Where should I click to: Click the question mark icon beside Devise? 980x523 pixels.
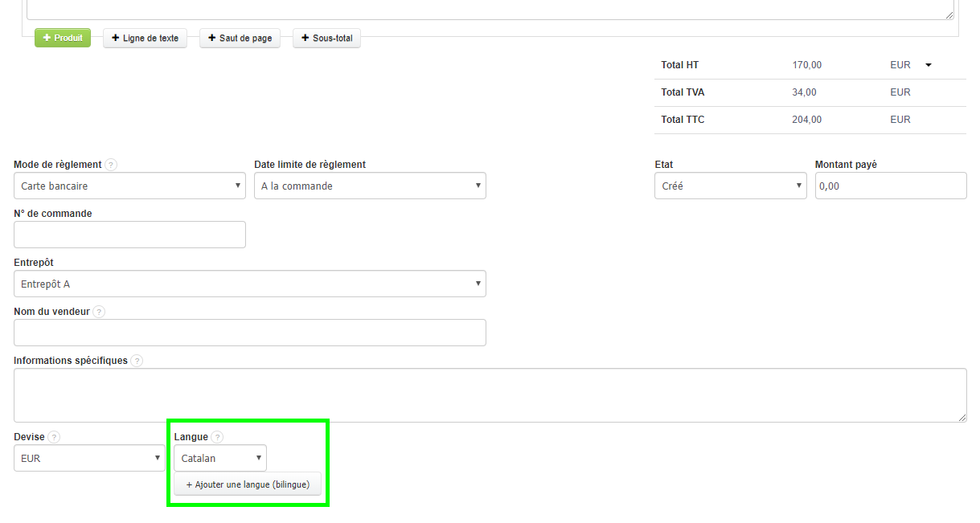click(x=54, y=437)
